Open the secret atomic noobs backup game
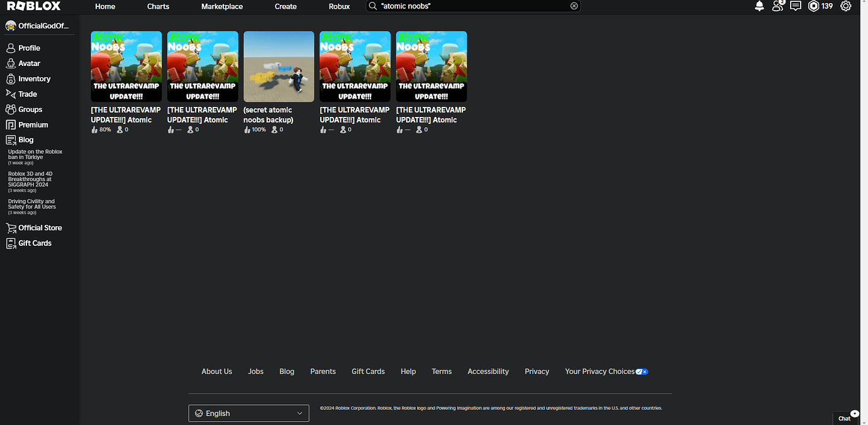 click(279, 66)
